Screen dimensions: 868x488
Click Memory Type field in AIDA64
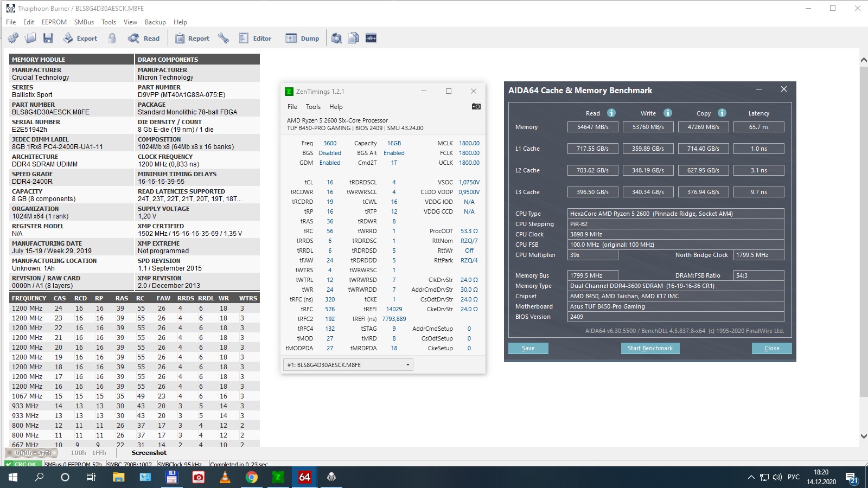coord(675,286)
